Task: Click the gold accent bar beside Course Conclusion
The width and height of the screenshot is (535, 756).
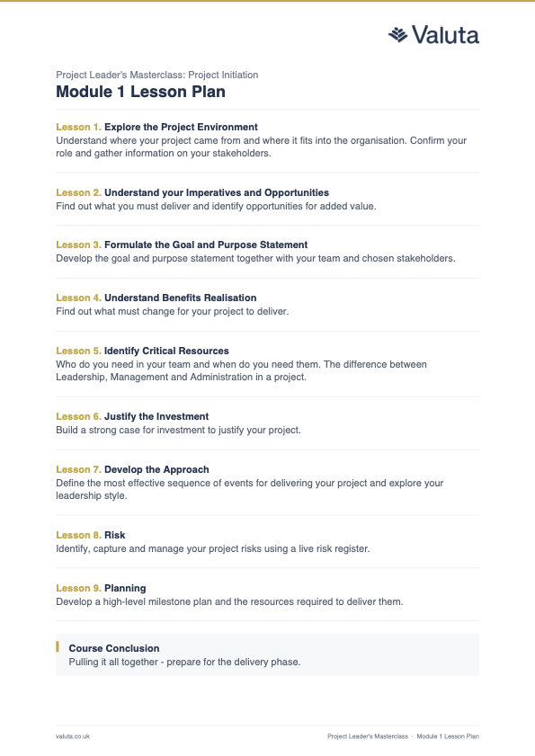Action: click(58, 646)
